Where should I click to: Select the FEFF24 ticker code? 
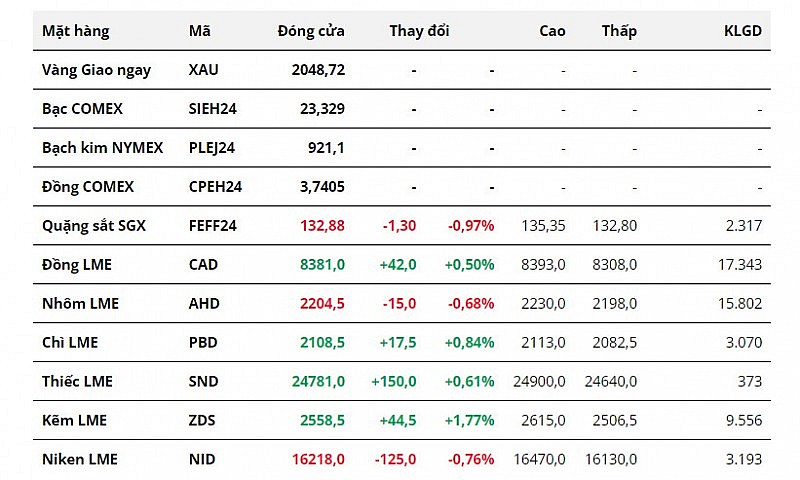(x=212, y=226)
